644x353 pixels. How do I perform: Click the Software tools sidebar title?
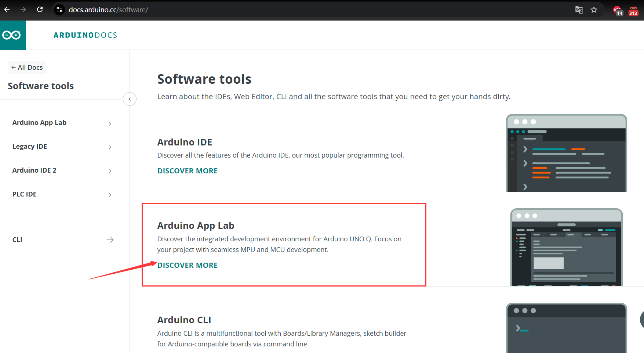pyautogui.click(x=41, y=86)
